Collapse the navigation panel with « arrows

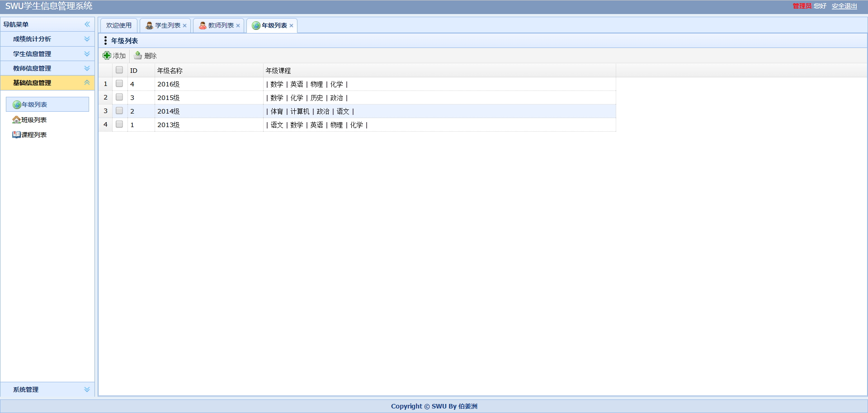[x=87, y=24]
